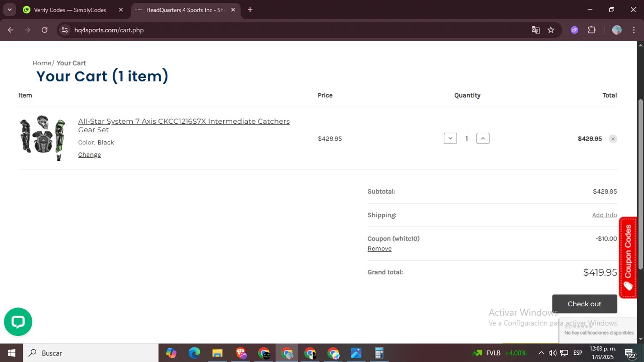Open a new browser tab

(x=250, y=10)
